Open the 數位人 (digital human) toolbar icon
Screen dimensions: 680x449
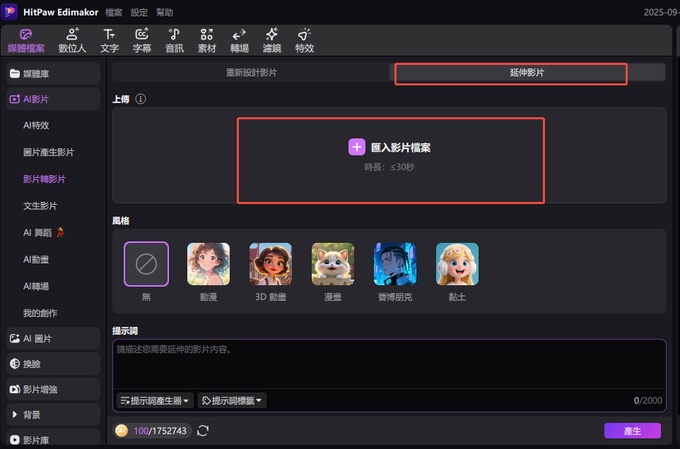point(72,39)
